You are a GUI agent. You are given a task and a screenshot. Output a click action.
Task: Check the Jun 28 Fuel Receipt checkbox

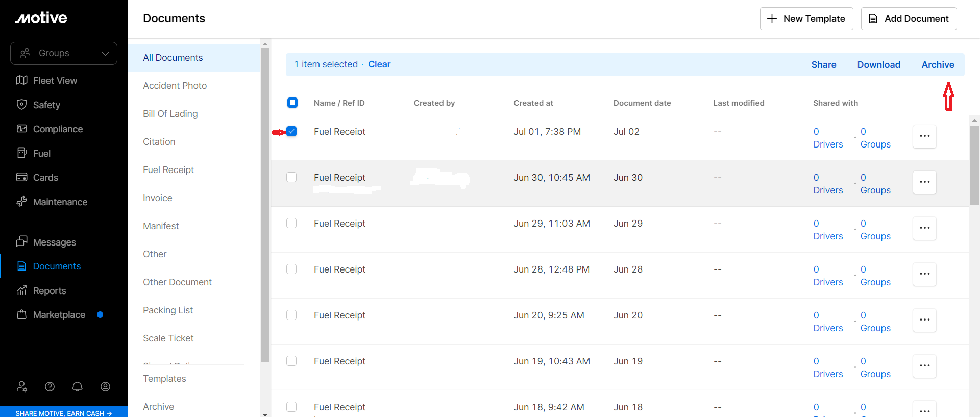(x=291, y=269)
